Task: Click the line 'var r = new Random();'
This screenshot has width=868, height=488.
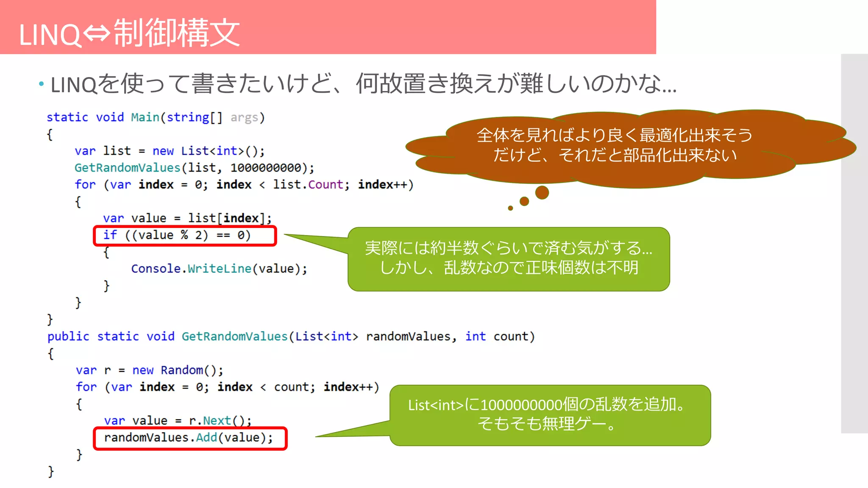Action: coord(150,370)
